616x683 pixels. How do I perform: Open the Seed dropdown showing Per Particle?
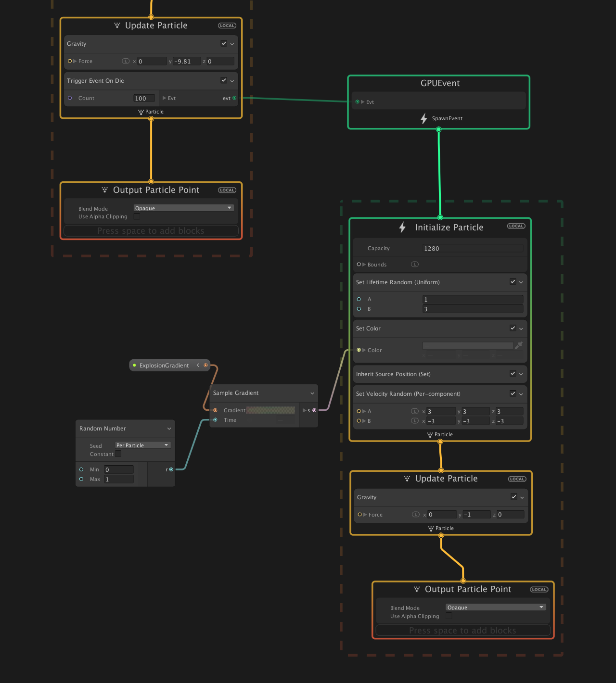[x=142, y=445]
